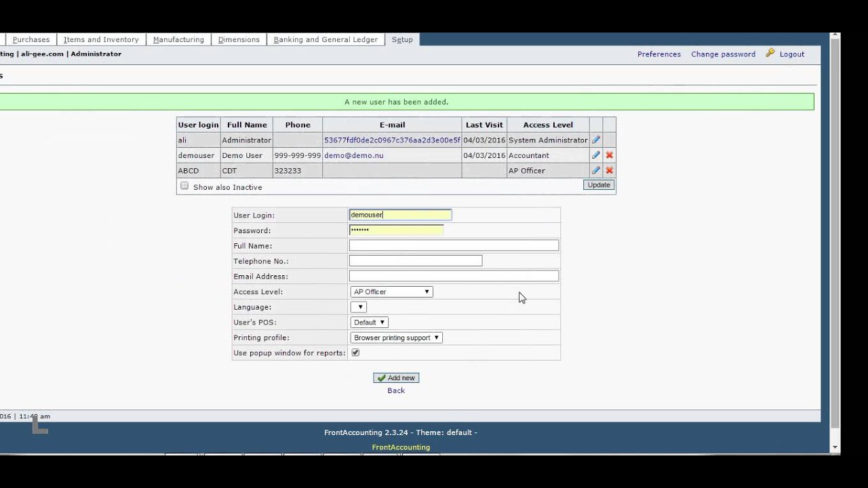Open the Preferences link

tap(659, 54)
